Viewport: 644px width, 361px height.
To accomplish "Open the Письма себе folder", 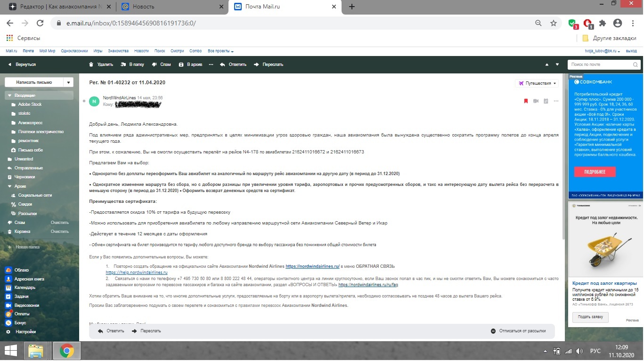I will [30, 150].
